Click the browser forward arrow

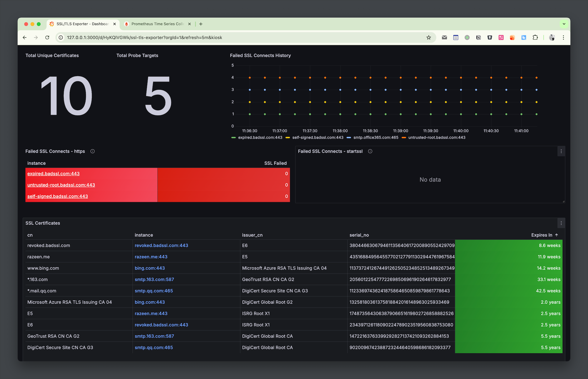tap(36, 37)
